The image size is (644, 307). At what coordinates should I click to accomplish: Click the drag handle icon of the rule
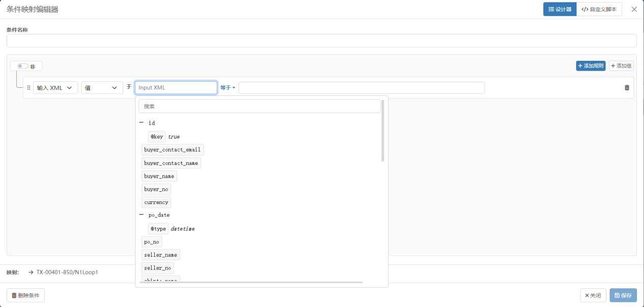tap(28, 88)
